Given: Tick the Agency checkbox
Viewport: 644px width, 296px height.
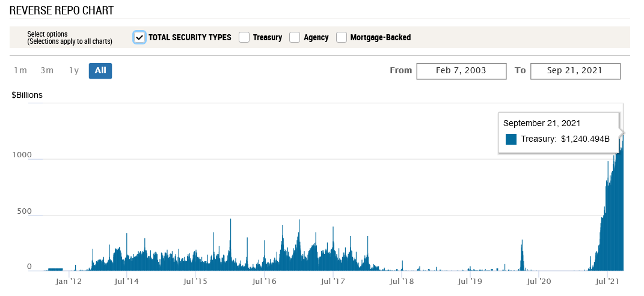Looking at the screenshot, I should (x=295, y=37).
